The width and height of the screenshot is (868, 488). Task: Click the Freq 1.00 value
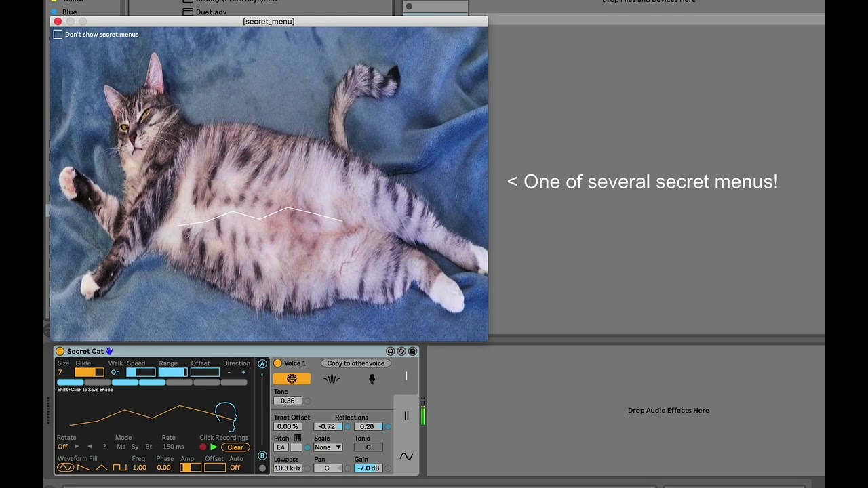pyautogui.click(x=139, y=468)
